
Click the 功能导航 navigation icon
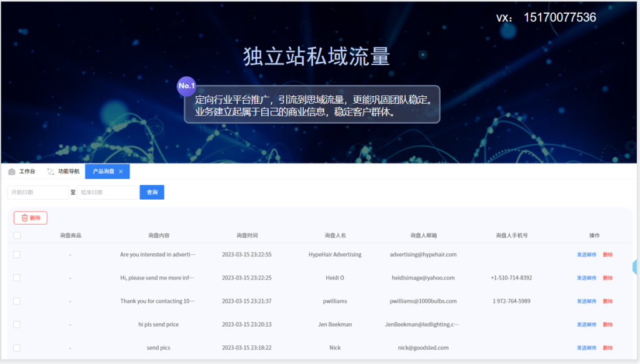(x=51, y=172)
